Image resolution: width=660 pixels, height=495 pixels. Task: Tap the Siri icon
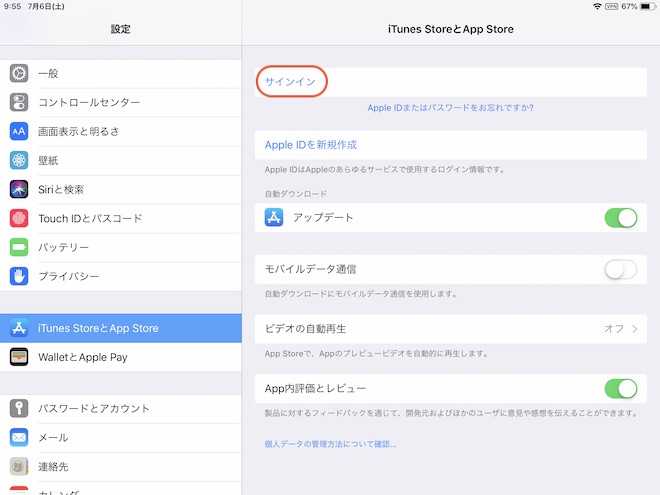[19, 189]
